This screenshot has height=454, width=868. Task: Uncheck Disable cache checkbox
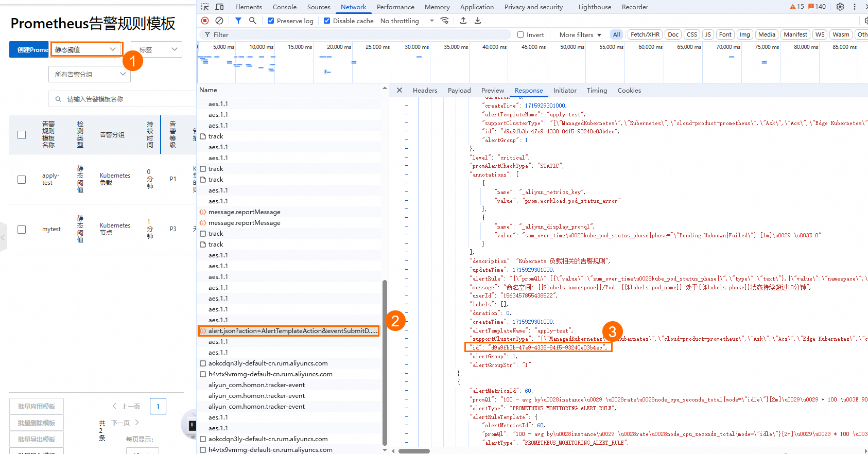tap(327, 21)
